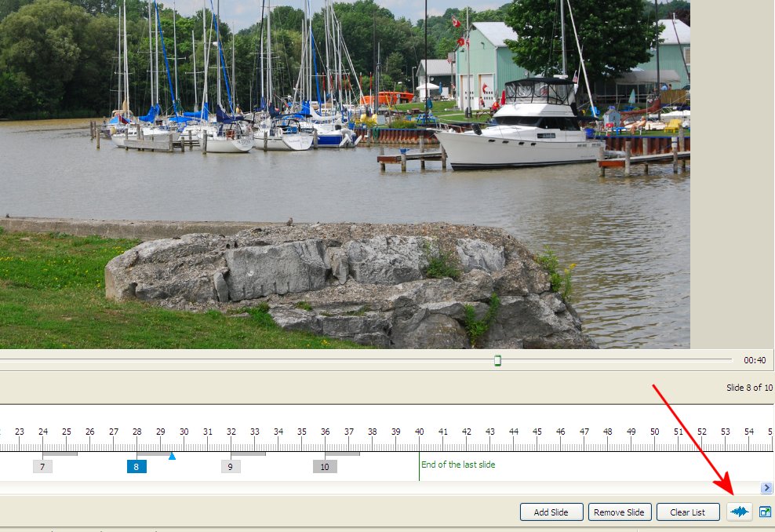Click Clear List to empty slides
The height and width of the screenshot is (532, 775).
687,512
